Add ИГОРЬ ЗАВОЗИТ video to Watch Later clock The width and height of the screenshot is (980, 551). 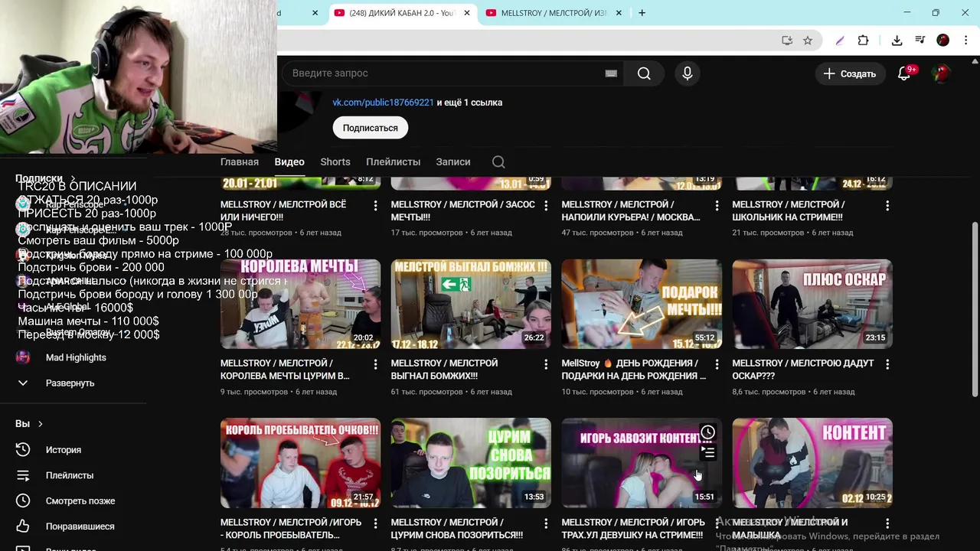click(708, 432)
